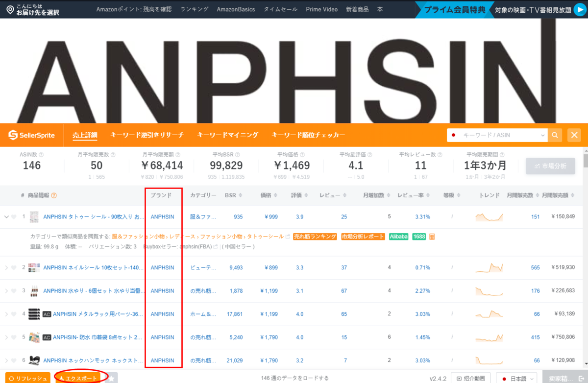Click info icon in 等级 column of row 3
The height and width of the screenshot is (383, 588).
[x=452, y=291]
